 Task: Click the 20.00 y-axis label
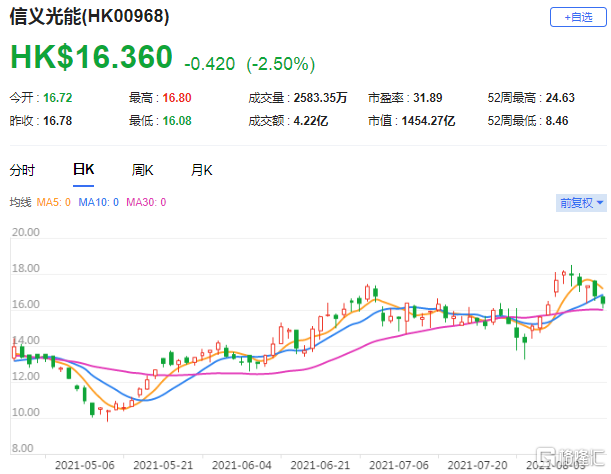[26, 232]
